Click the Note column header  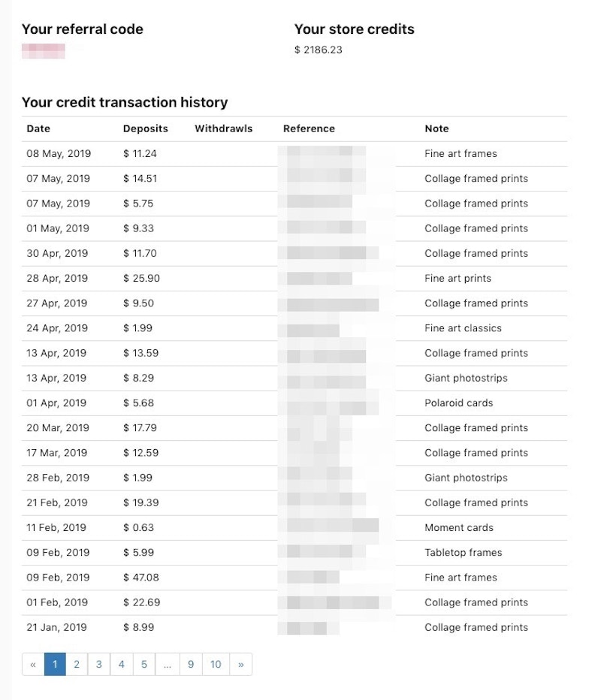coord(436,128)
